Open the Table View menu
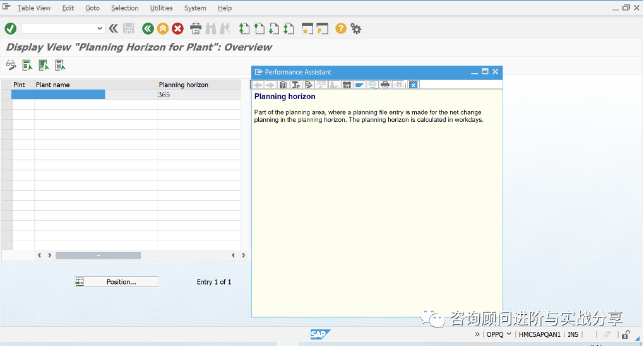Screen dimensions: 644x347 pyautogui.click(x=33, y=8)
